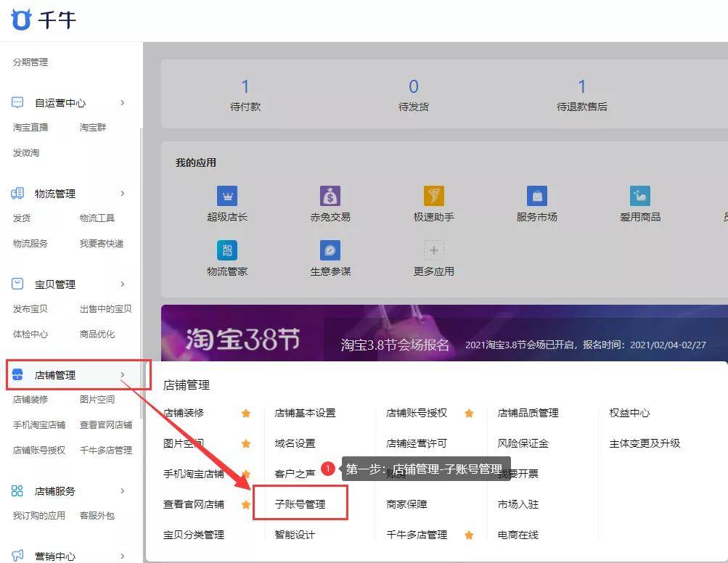Image resolution: width=728 pixels, height=563 pixels.
Task: Open the 极速助手 app icon
Action: click(433, 196)
